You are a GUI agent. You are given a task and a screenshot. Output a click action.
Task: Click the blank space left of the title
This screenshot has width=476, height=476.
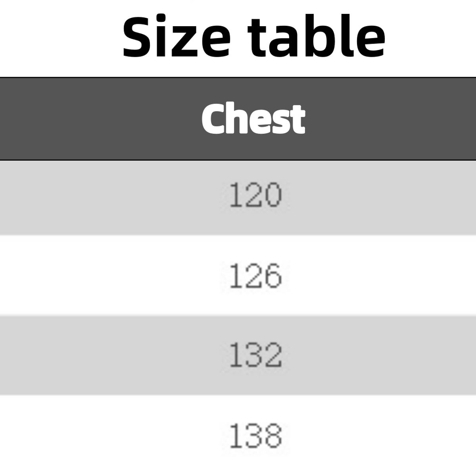pyautogui.click(x=59, y=36)
